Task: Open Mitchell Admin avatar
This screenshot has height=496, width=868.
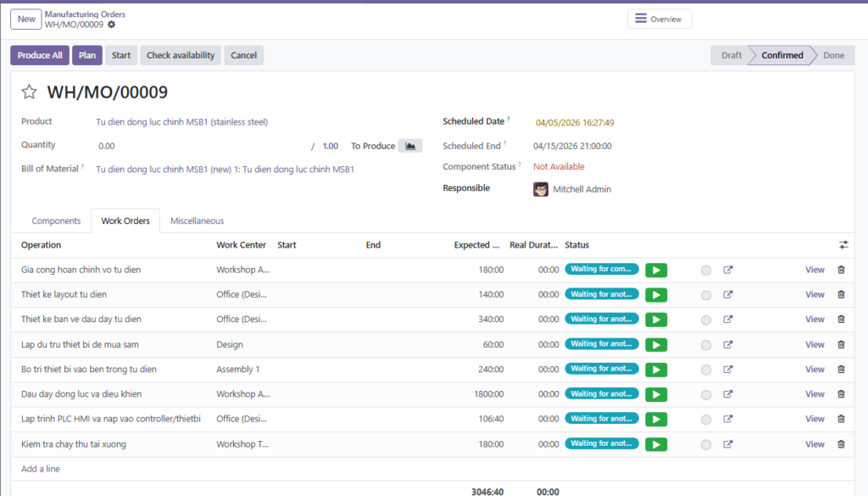Action: point(541,189)
